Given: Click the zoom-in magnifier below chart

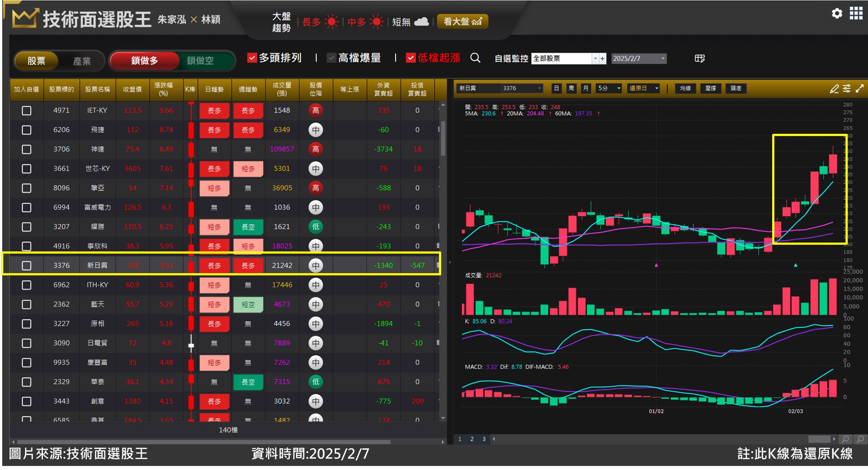Looking at the screenshot, I should (846, 439).
